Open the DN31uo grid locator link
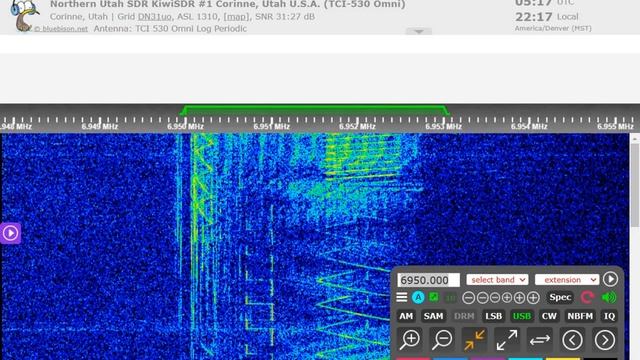640x360 pixels. pyautogui.click(x=154, y=17)
